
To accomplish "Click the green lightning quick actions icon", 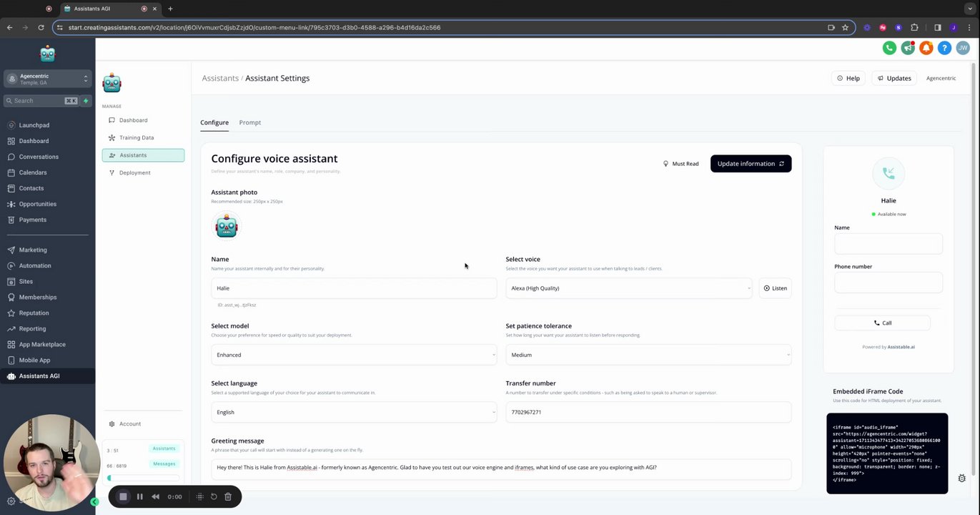I will pyautogui.click(x=86, y=101).
